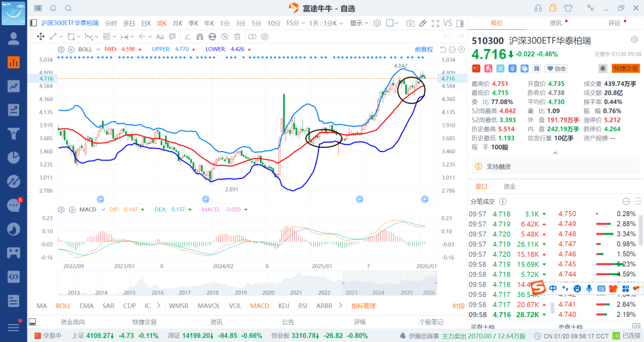Screen dimensions: 644x342
Task: Switch to 资讯 news tab on right
Action: 556,23
